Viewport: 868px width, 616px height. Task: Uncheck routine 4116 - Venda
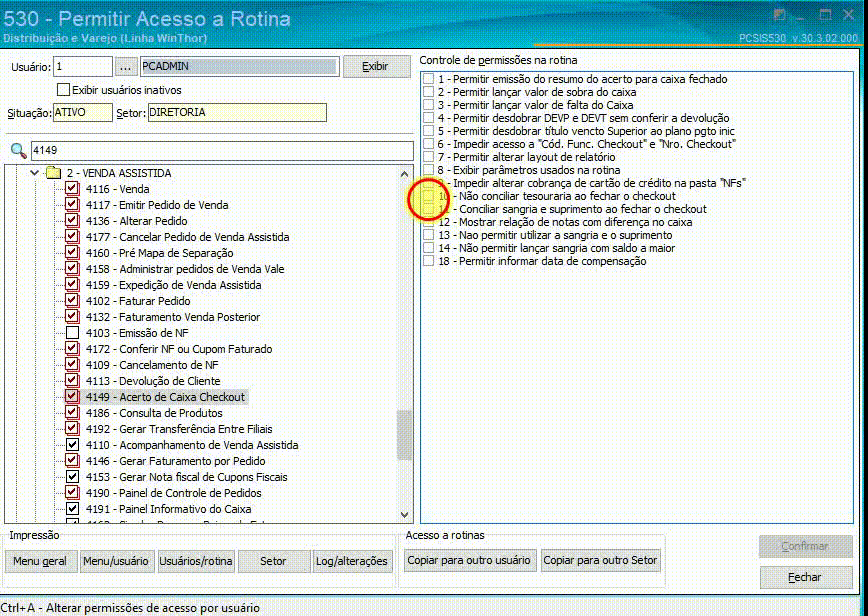click(x=72, y=189)
